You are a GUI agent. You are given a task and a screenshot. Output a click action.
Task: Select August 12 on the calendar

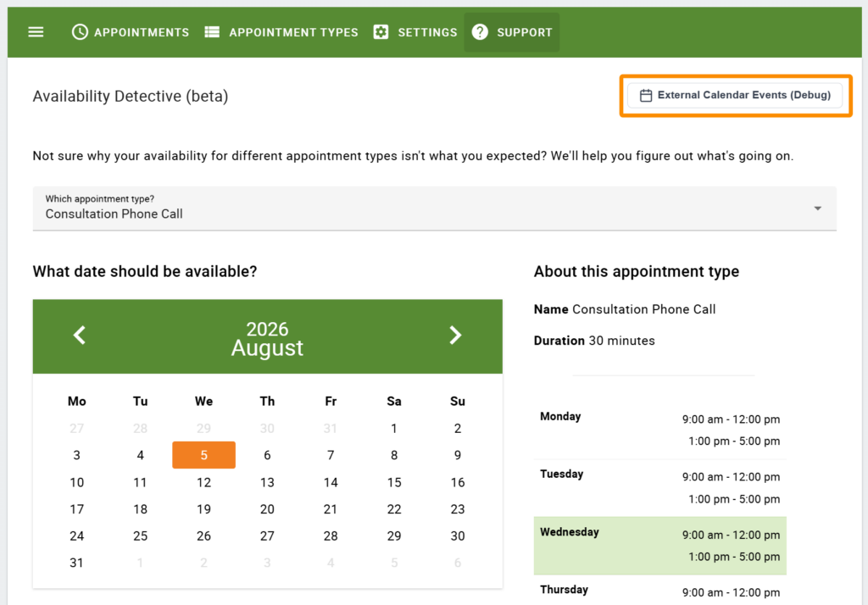pos(203,482)
